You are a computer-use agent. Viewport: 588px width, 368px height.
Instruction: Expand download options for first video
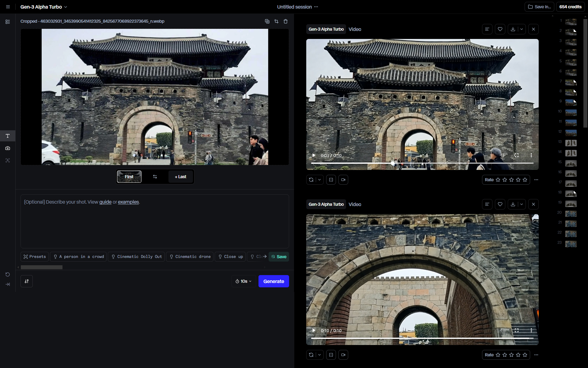[x=522, y=29]
